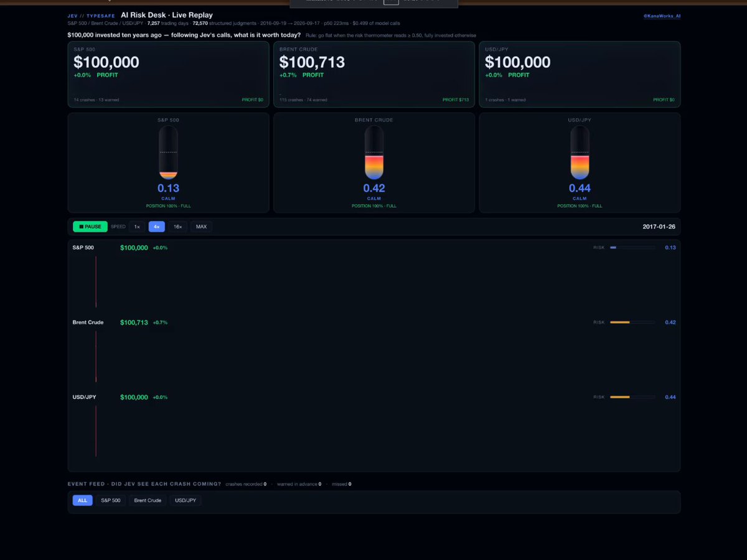Select the Brent Crude $100,713 portfolio card

(x=374, y=75)
